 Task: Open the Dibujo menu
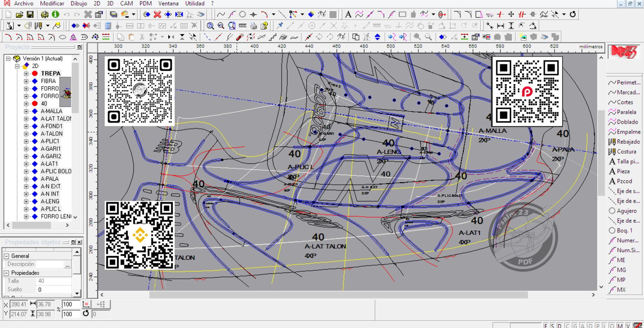coord(79,3)
